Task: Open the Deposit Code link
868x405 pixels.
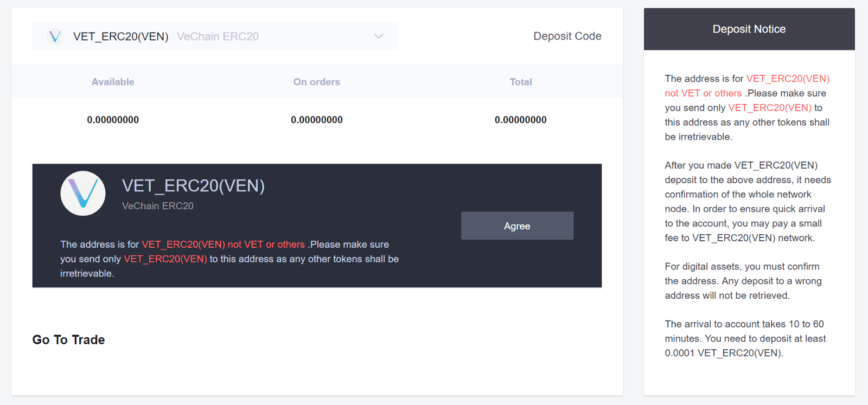Action: pos(567,36)
